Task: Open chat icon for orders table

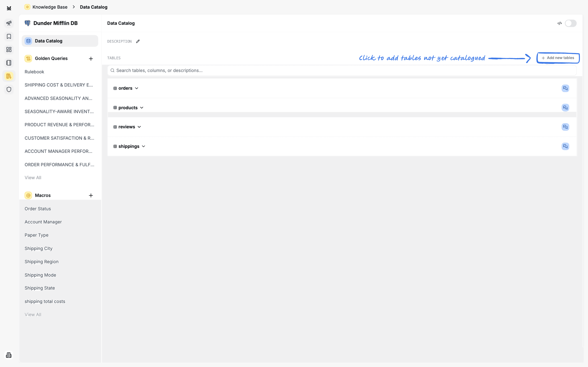Action: tap(565, 88)
